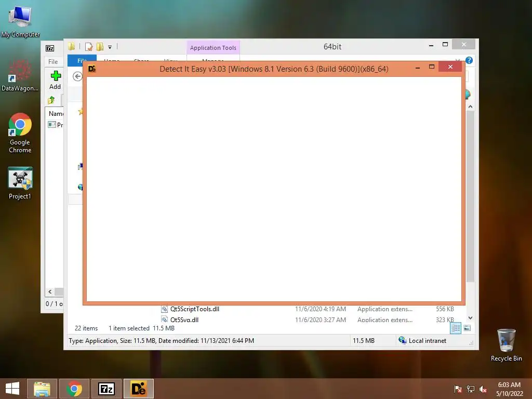Screen dimensions: 532x399
Task: Switch to Chrome on the taskbar
Action: (74, 389)
